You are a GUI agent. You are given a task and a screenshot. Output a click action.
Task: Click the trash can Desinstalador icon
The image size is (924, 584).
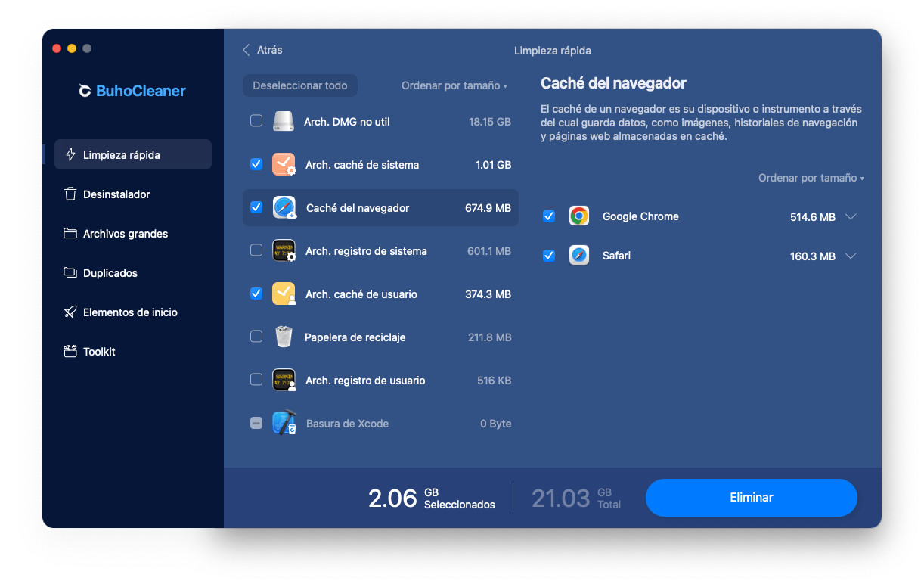click(x=70, y=194)
